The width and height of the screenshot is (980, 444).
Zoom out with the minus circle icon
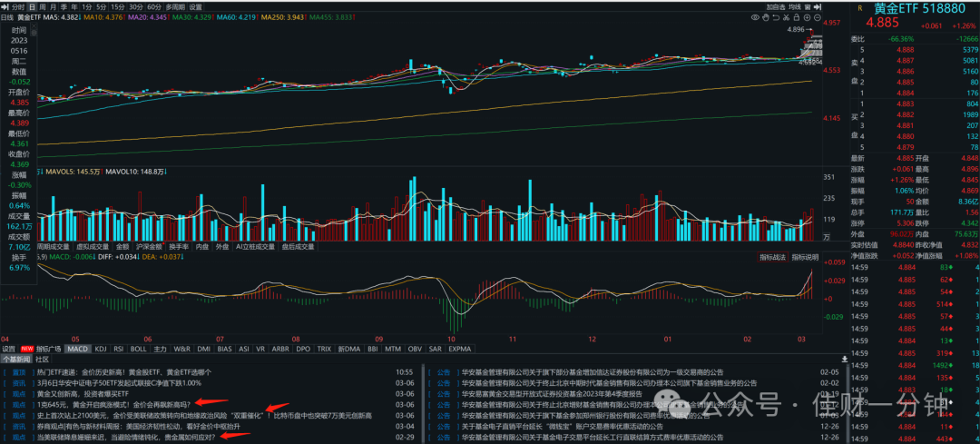[818, 17]
